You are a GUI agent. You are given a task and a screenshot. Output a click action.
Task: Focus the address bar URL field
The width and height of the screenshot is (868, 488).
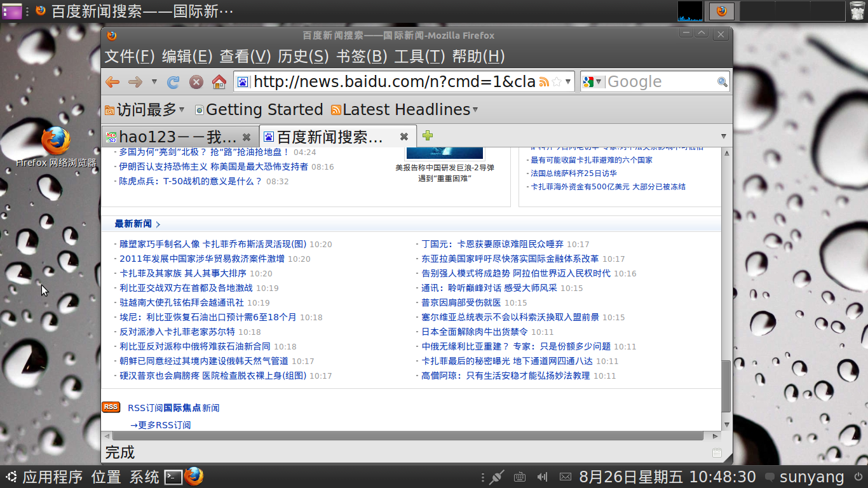click(394, 82)
